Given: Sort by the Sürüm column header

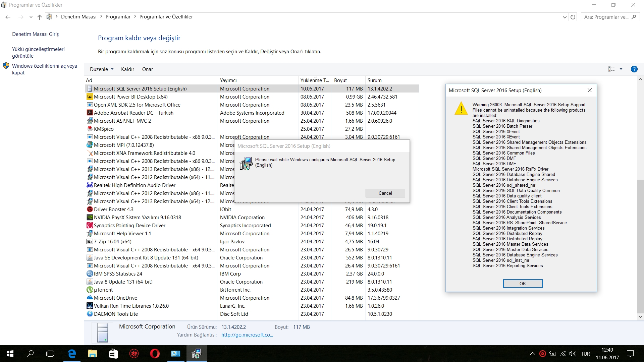Looking at the screenshot, I should click(x=392, y=80).
